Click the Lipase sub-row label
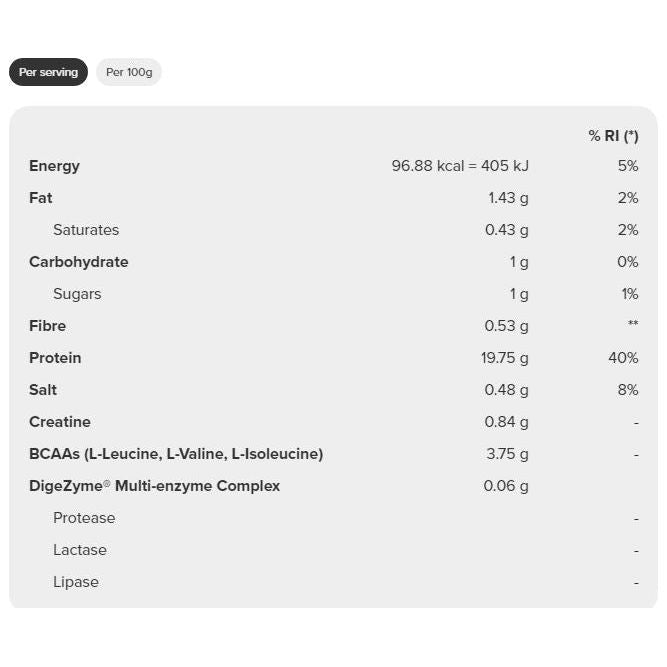The image size is (667, 667). tap(76, 582)
